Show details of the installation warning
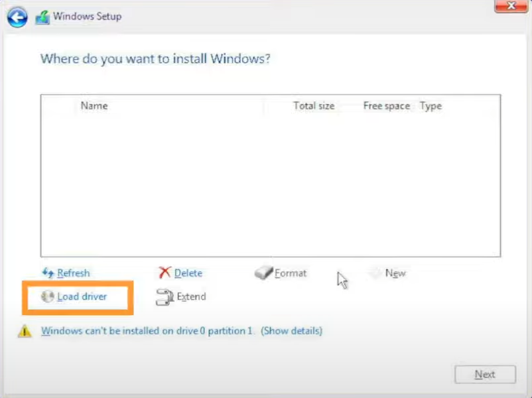The width and height of the screenshot is (532, 398). pos(291,331)
